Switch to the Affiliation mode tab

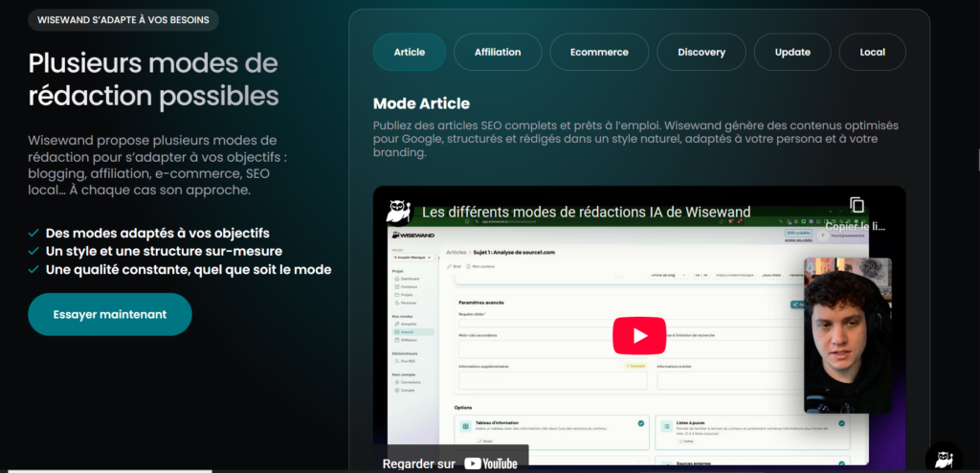click(498, 52)
